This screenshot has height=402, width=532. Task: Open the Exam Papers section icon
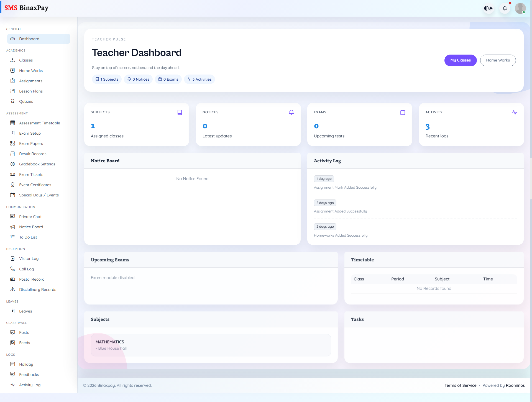pos(13,143)
